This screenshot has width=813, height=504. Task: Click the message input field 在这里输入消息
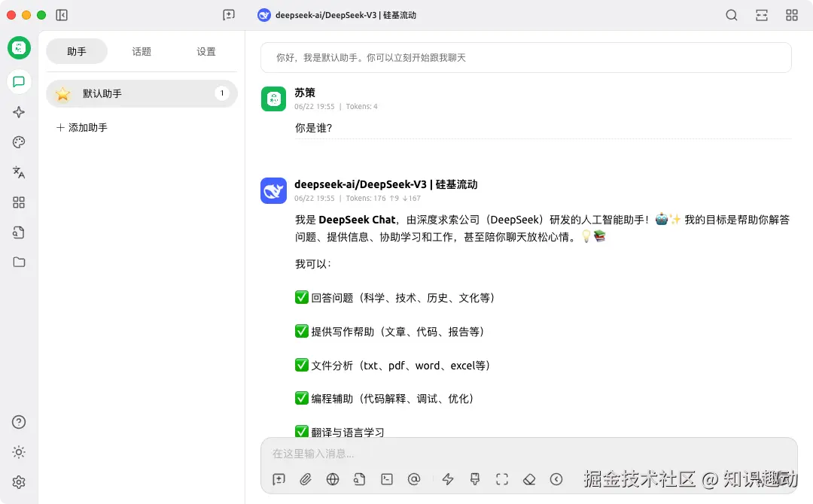point(529,454)
